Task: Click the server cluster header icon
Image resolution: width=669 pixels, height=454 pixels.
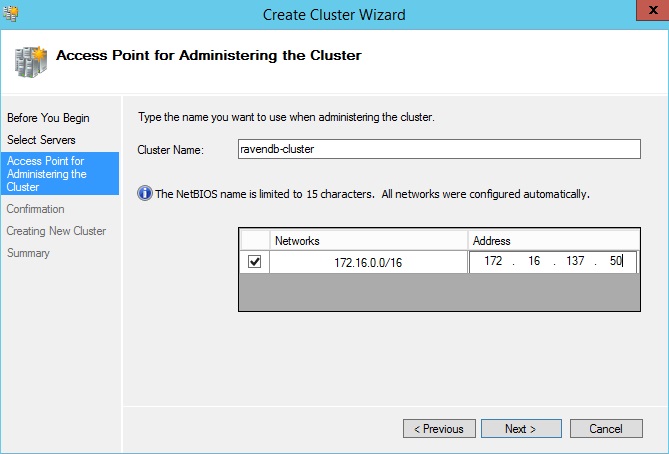Action: (31, 62)
